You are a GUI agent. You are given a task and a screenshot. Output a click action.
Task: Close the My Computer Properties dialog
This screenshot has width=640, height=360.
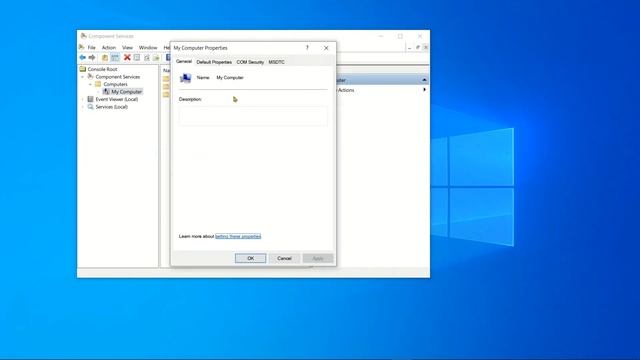pos(326,48)
